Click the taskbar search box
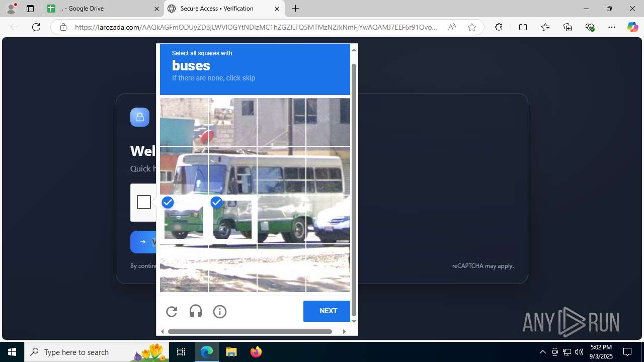Image resolution: width=644 pixels, height=362 pixels. click(x=97, y=352)
